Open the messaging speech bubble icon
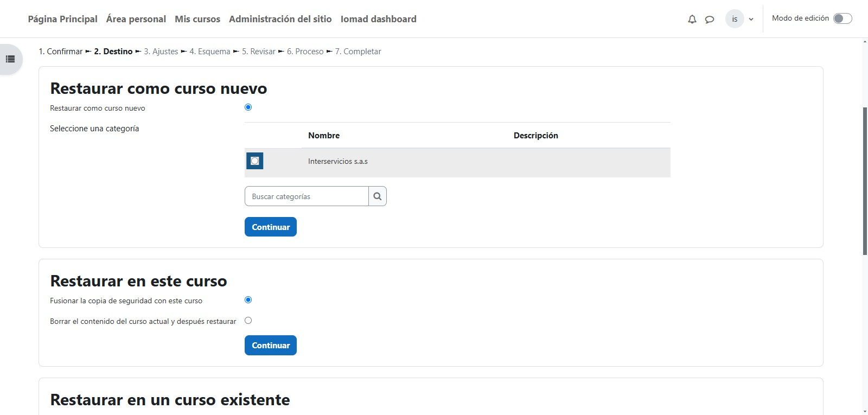This screenshot has height=415, width=868. (709, 19)
